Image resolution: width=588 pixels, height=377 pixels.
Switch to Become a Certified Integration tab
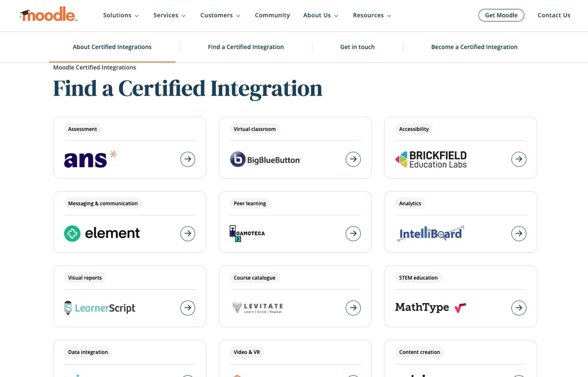pos(474,47)
